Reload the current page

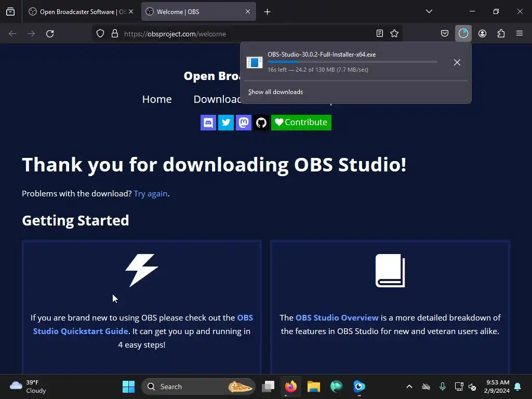[50, 34]
